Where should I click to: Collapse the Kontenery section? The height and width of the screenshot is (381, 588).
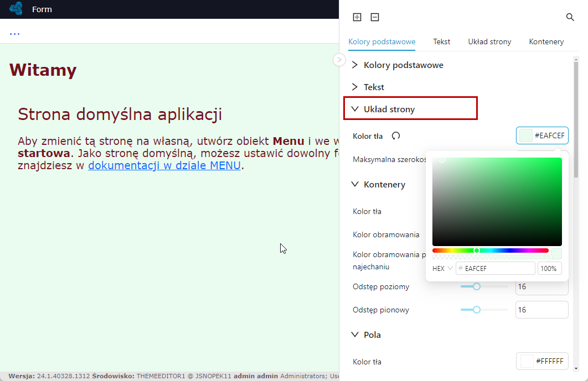[x=379, y=184]
